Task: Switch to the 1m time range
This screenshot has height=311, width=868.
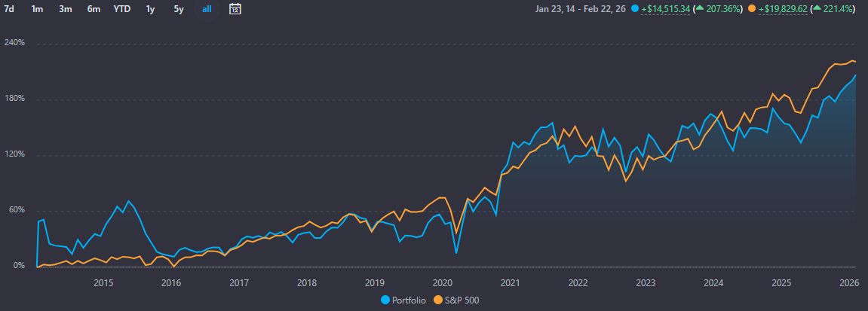Action: [37, 9]
